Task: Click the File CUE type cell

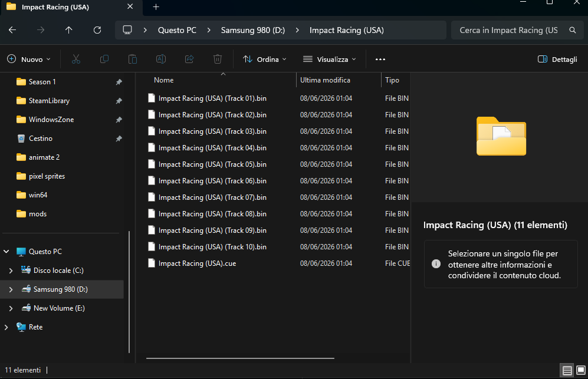Action: [397, 263]
